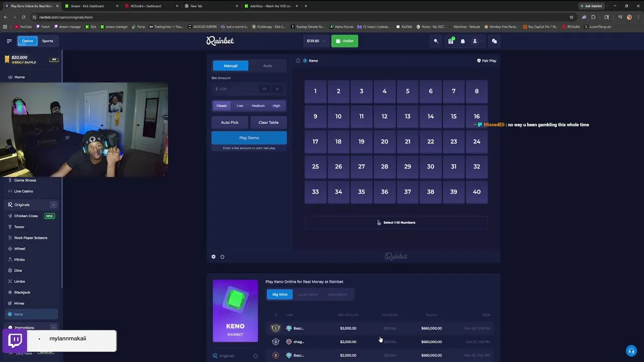The height and width of the screenshot is (362, 644).
Task: Switch to Stream - Kick Dashboard tab
Action: coord(91,6)
